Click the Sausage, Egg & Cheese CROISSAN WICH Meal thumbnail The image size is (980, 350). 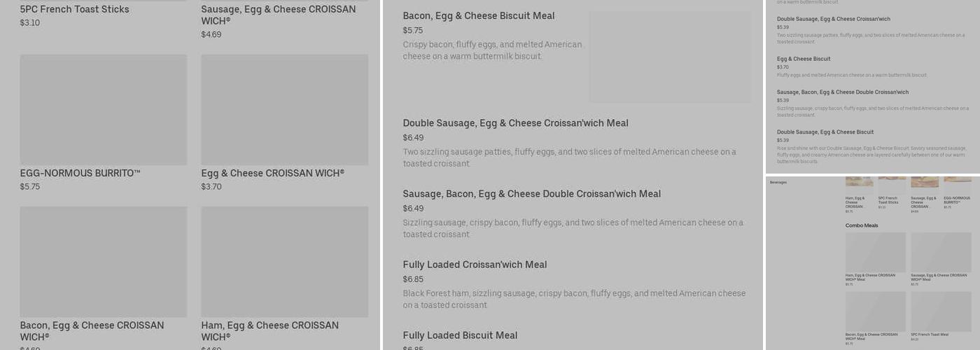coord(941,252)
